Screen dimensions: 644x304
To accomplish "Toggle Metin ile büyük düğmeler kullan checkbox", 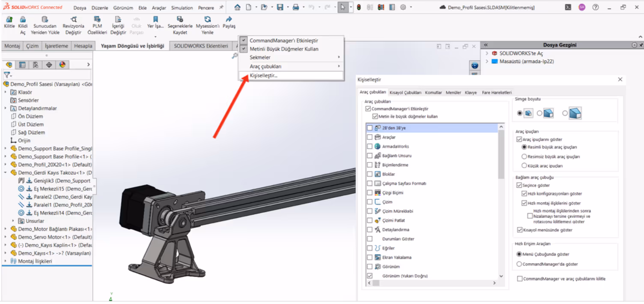I will click(x=375, y=116).
